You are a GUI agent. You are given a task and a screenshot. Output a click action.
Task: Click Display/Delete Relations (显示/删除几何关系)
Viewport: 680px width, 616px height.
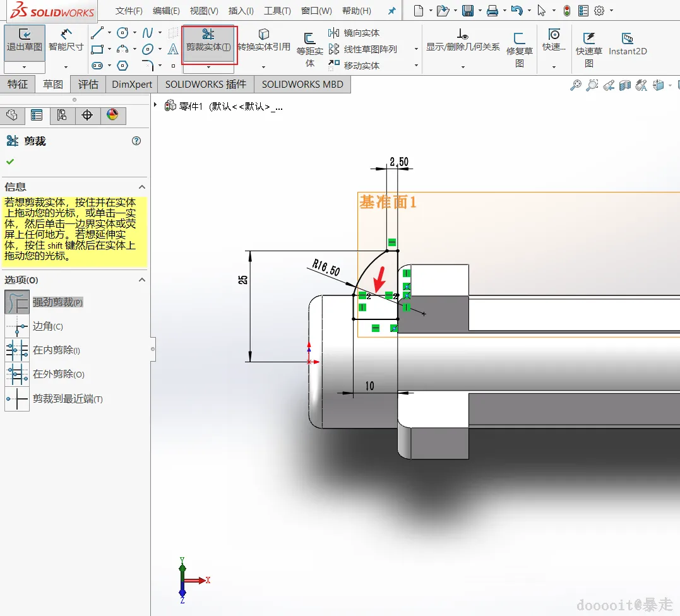(x=463, y=40)
